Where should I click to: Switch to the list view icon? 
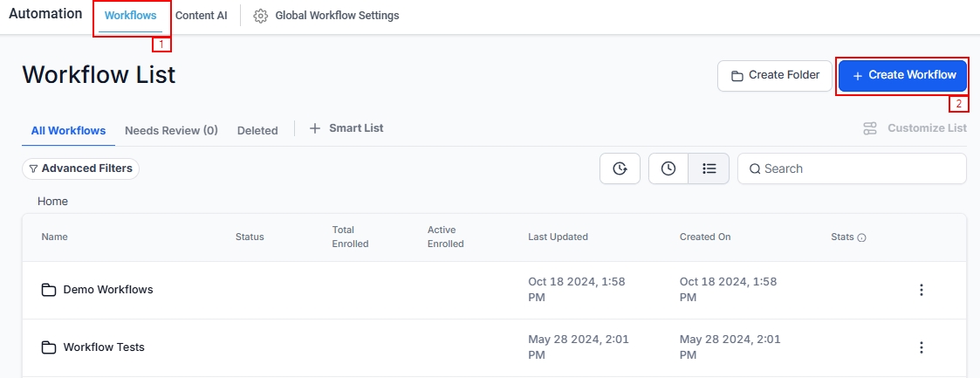coord(709,168)
